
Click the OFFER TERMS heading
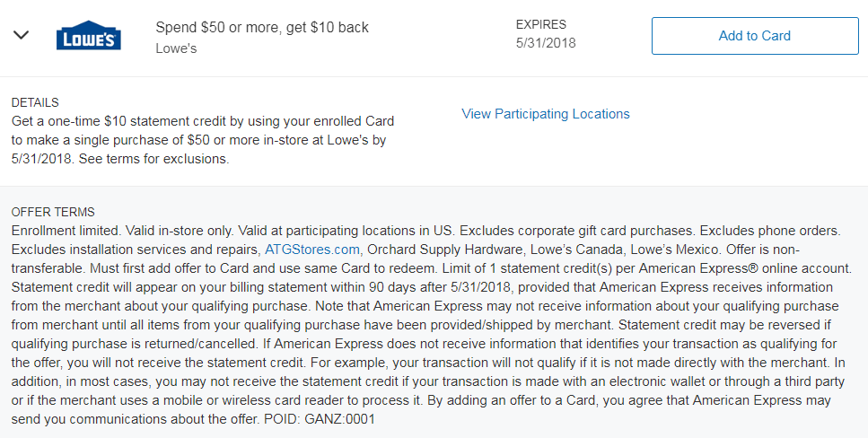click(53, 213)
